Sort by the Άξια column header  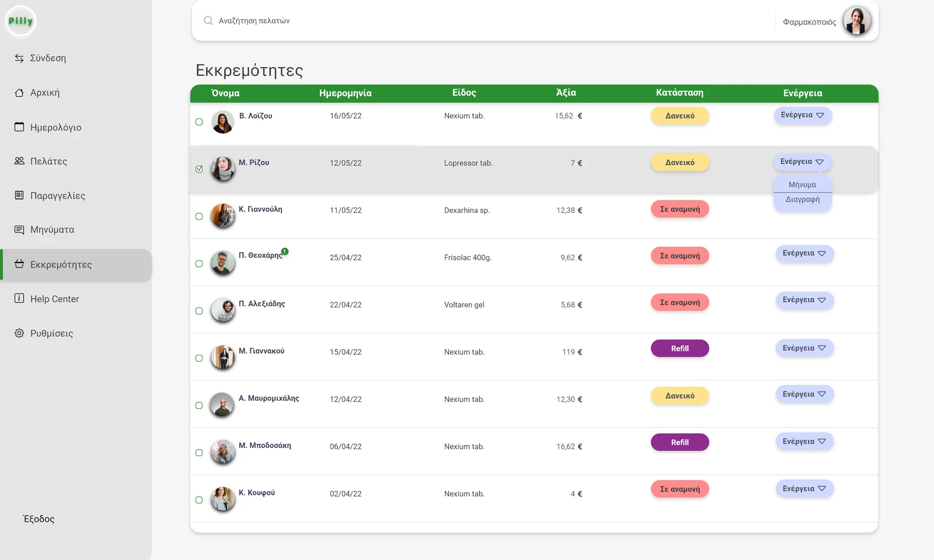(x=566, y=93)
